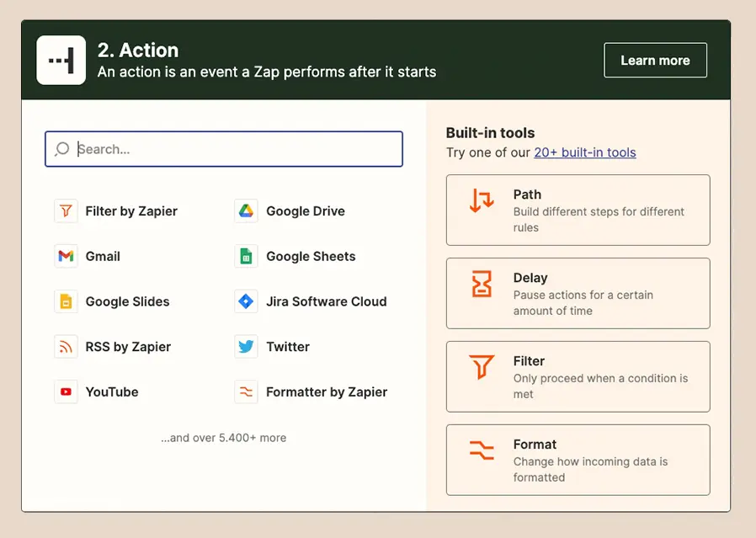This screenshot has width=756, height=538.
Task: Open the Format built-in tool
Action: [x=578, y=460]
